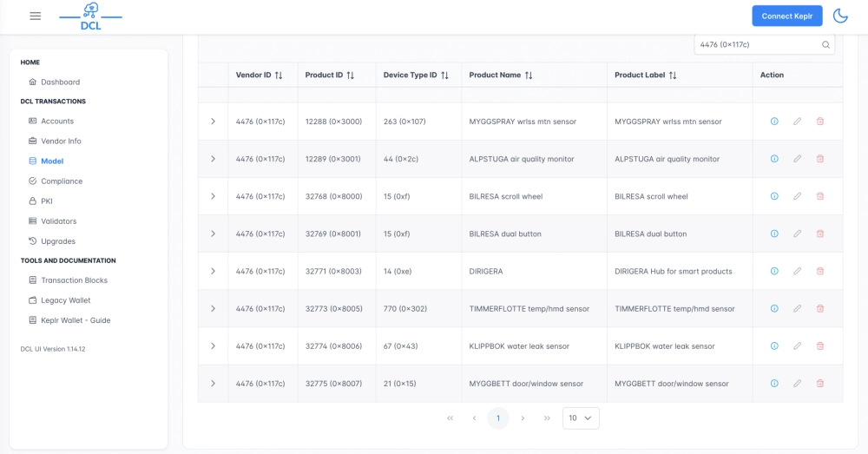
Task: Open the rows-per-page dropdown
Action: click(x=581, y=418)
